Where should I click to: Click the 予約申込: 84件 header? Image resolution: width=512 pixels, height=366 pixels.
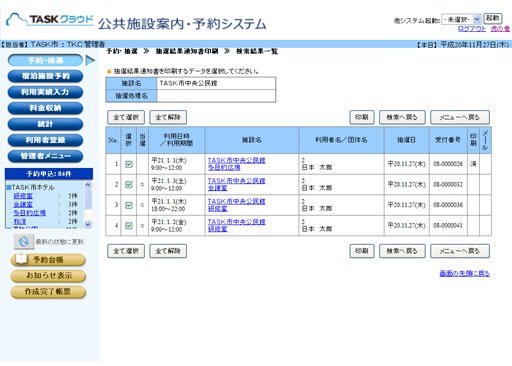pos(49,174)
